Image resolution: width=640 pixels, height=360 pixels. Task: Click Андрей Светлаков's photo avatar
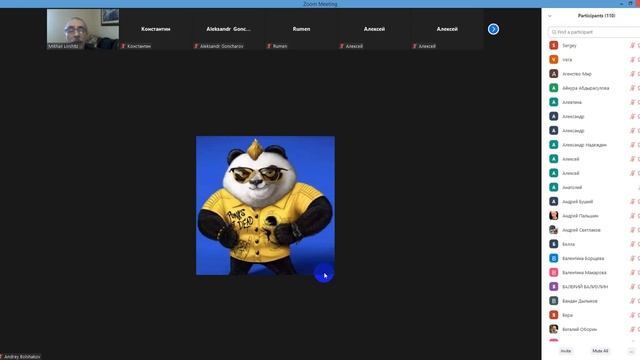pos(553,230)
